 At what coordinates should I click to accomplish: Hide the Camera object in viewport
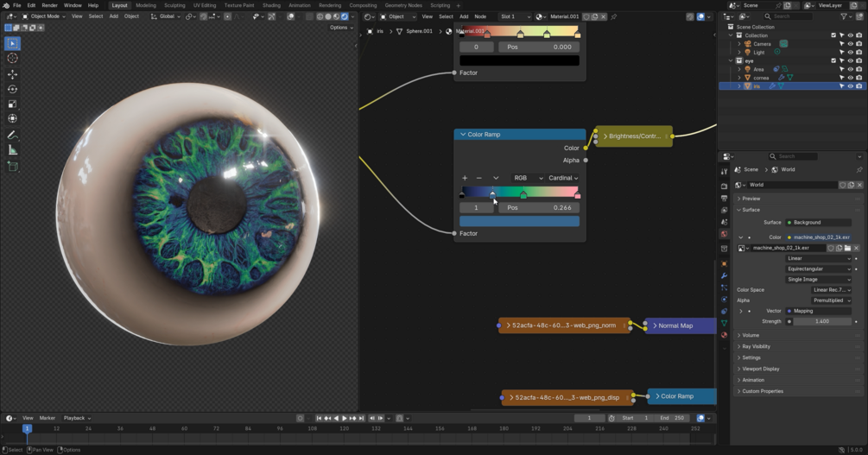(x=850, y=44)
